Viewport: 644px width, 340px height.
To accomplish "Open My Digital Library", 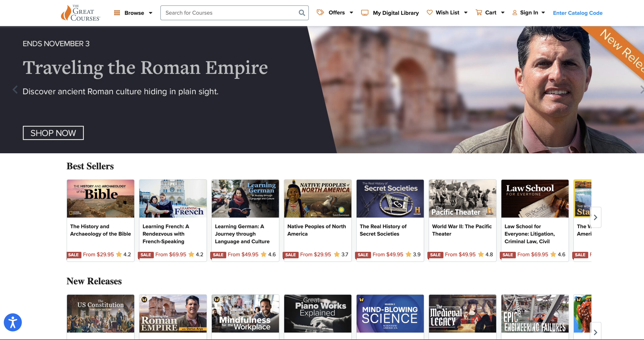I will pyautogui.click(x=396, y=13).
